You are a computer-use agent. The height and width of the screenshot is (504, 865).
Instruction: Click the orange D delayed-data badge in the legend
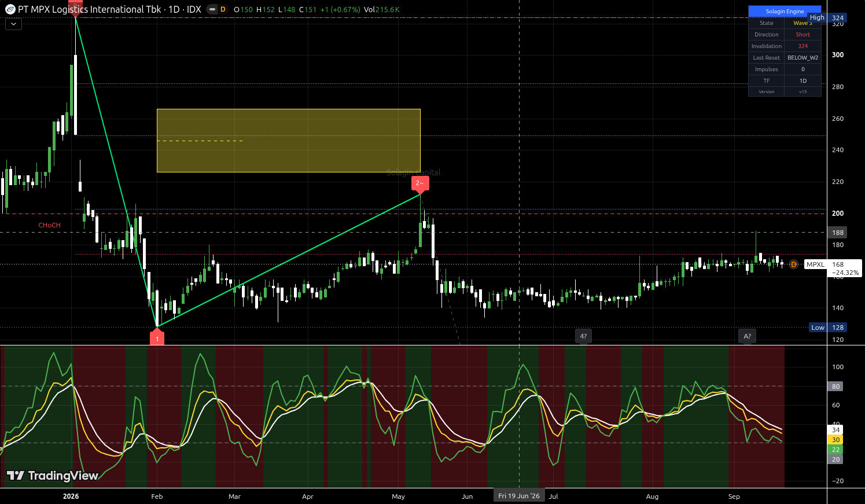pyautogui.click(x=223, y=9)
